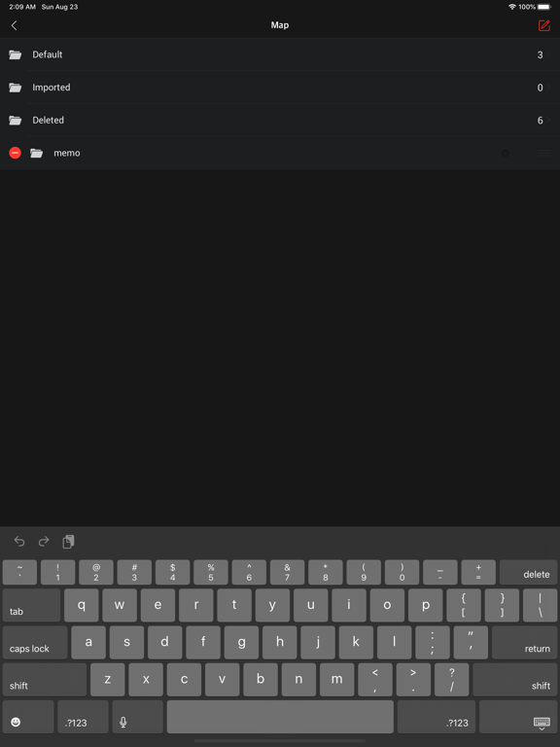Tap the delete key on keyboard
Viewport: 560px width, 747px height.
tap(528, 572)
